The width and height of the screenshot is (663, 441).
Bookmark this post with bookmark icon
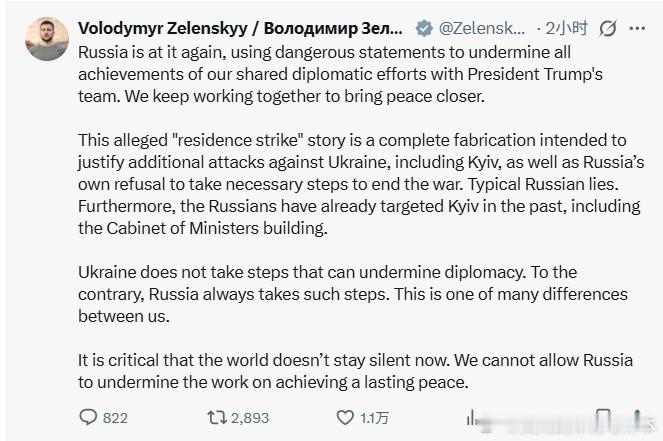[603, 417]
